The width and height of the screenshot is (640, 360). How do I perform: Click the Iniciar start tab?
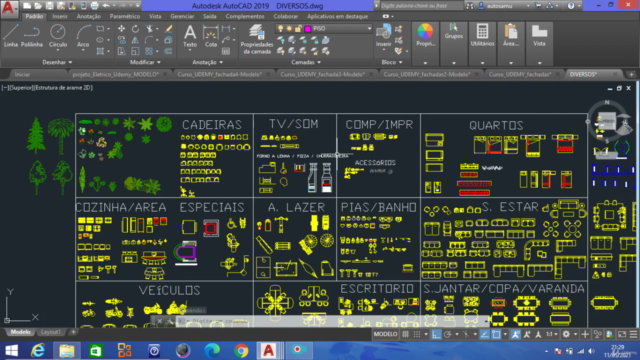click(x=22, y=74)
